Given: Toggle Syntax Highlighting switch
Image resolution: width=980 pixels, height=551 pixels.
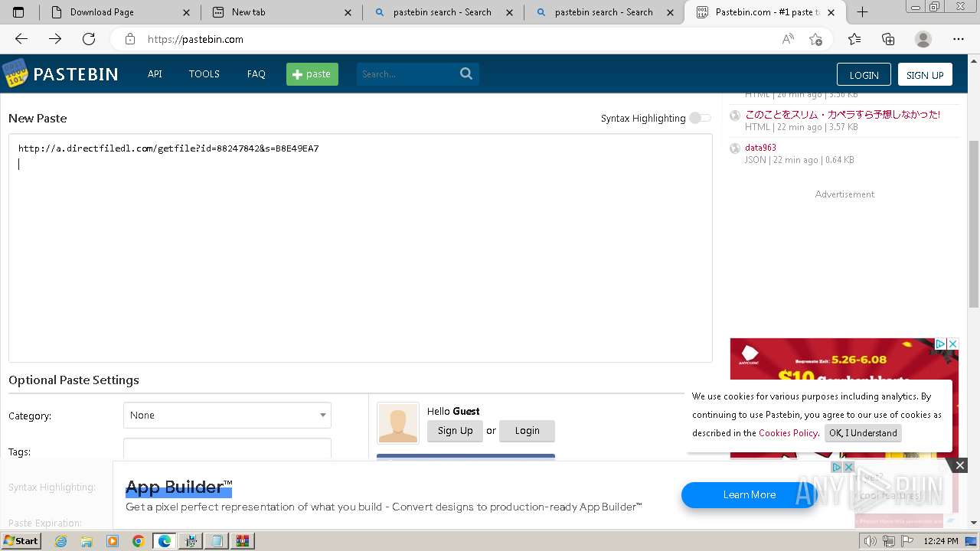Looking at the screenshot, I should (x=700, y=118).
